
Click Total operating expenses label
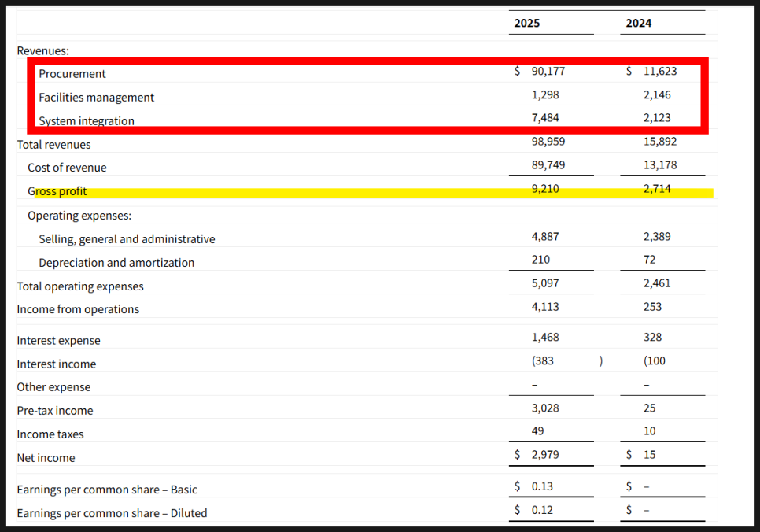point(80,286)
